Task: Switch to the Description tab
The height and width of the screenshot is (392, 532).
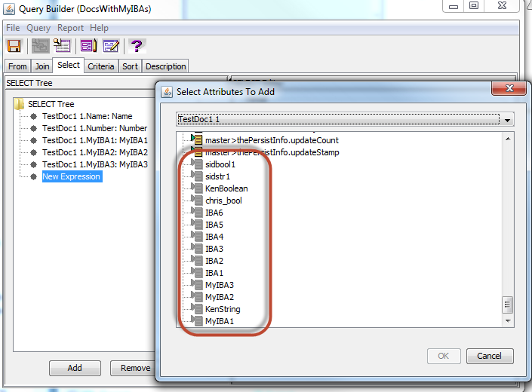Action: tap(165, 66)
